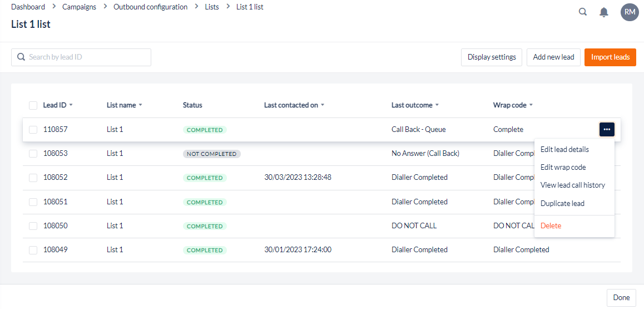Select View lead call history option
This screenshot has height=309, width=644.
[x=572, y=185]
